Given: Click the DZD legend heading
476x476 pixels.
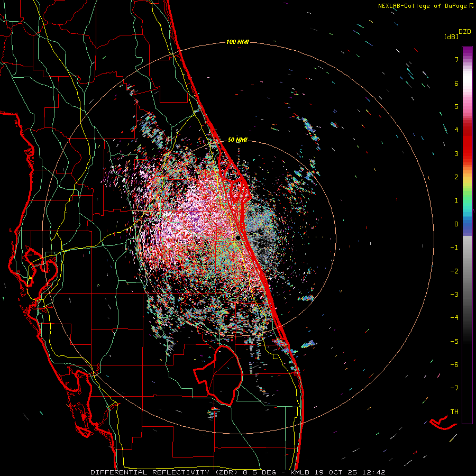Looking at the screenshot, I should (x=465, y=32).
